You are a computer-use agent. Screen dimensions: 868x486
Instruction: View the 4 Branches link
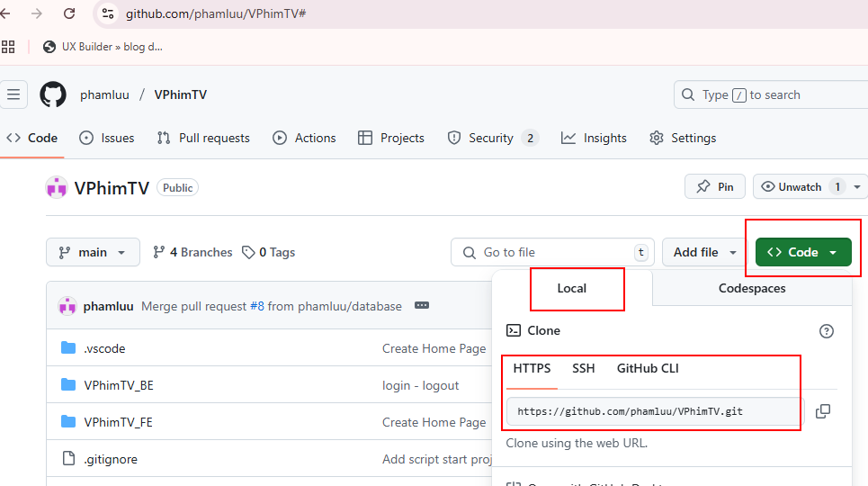(x=192, y=252)
